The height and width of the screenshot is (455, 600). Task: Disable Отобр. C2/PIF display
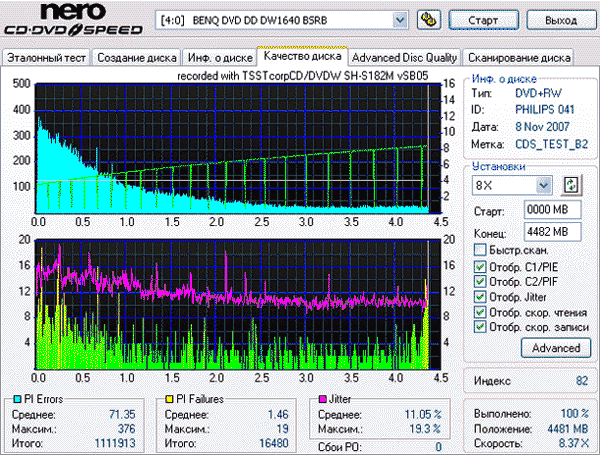[480, 281]
